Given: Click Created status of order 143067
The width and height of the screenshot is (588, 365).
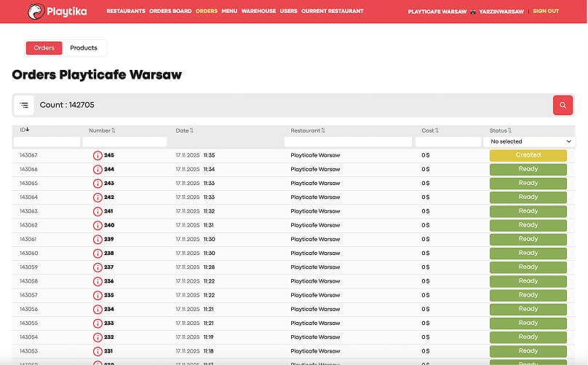Looking at the screenshot, I should click(x=528, y=155).
